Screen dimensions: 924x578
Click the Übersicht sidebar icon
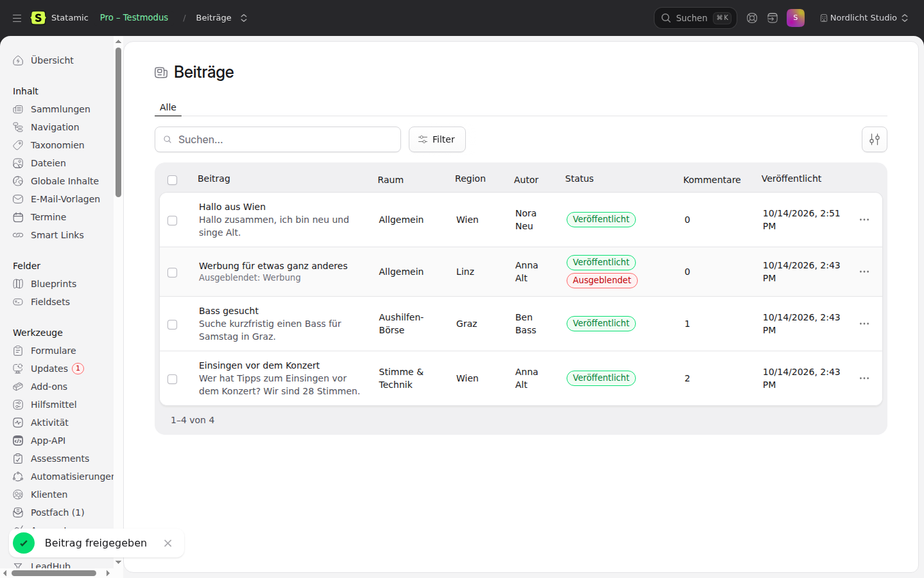point(18,60)
